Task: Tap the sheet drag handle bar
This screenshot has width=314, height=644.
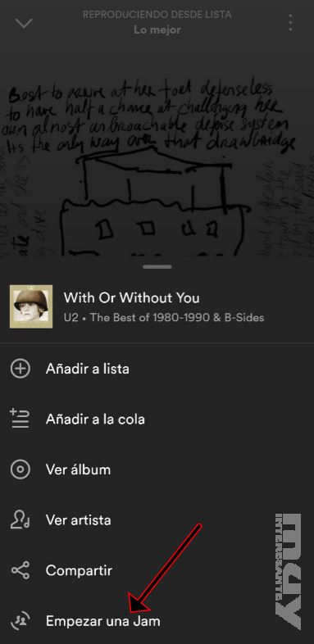Action: coord(157,267)
